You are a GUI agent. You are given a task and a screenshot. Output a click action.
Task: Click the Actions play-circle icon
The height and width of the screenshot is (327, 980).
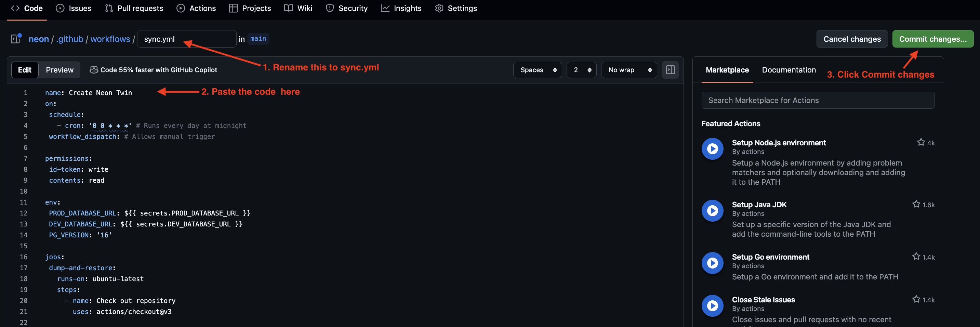click(181, 8)
